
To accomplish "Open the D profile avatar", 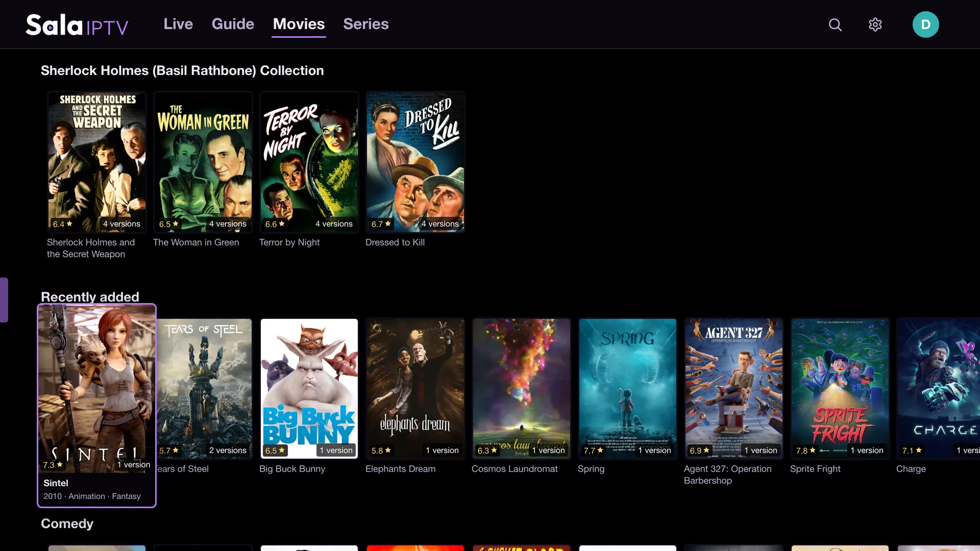I will [925, 24].
